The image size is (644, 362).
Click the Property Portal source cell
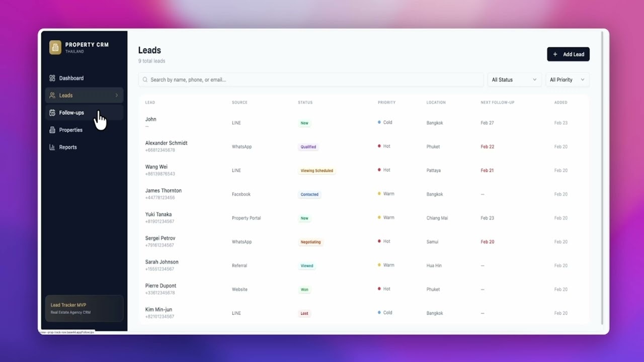tap(247, 218)
